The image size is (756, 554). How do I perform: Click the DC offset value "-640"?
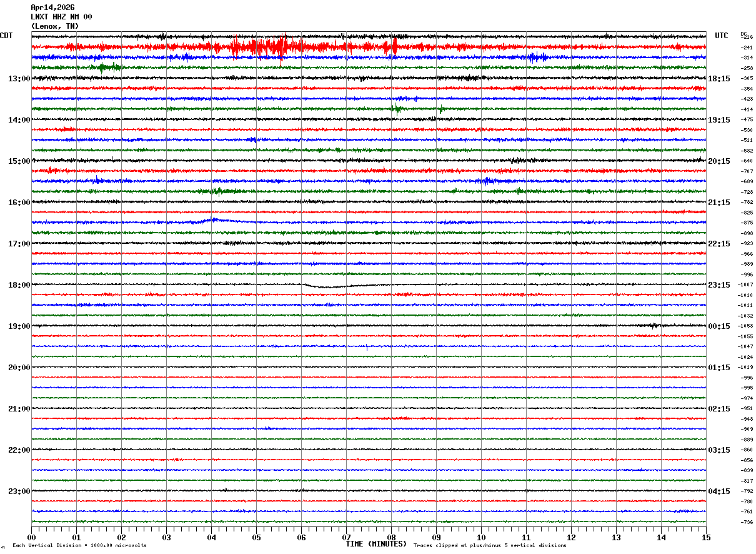coord(747,161)
